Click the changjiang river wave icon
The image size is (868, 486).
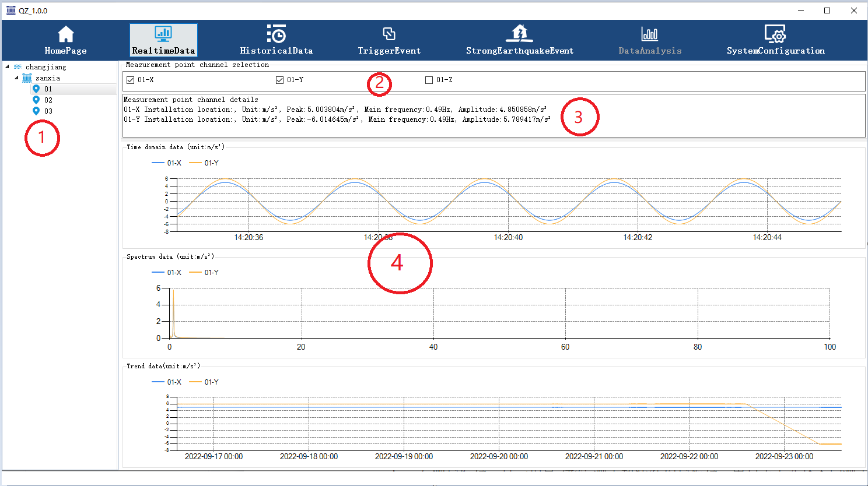pos(18,67)
